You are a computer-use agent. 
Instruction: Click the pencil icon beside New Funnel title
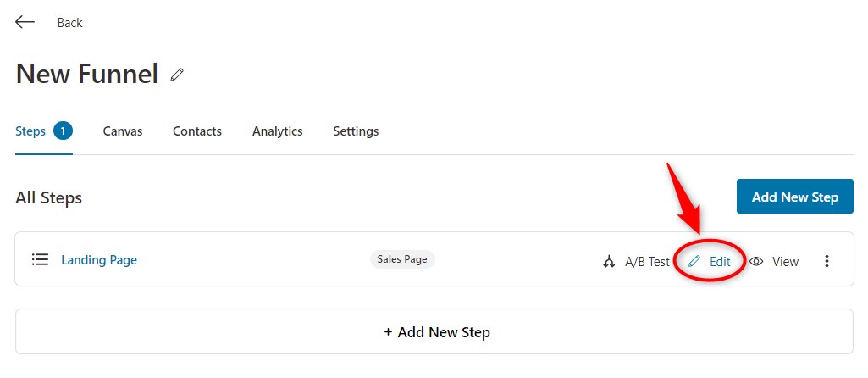click(177, 75)
